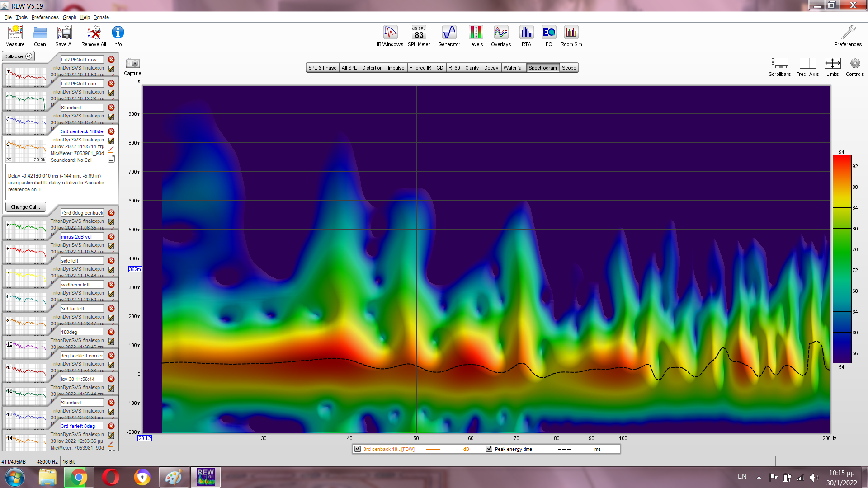Capture the graph image
Viewport: 868px width, 488px height.
pos(132,66)
